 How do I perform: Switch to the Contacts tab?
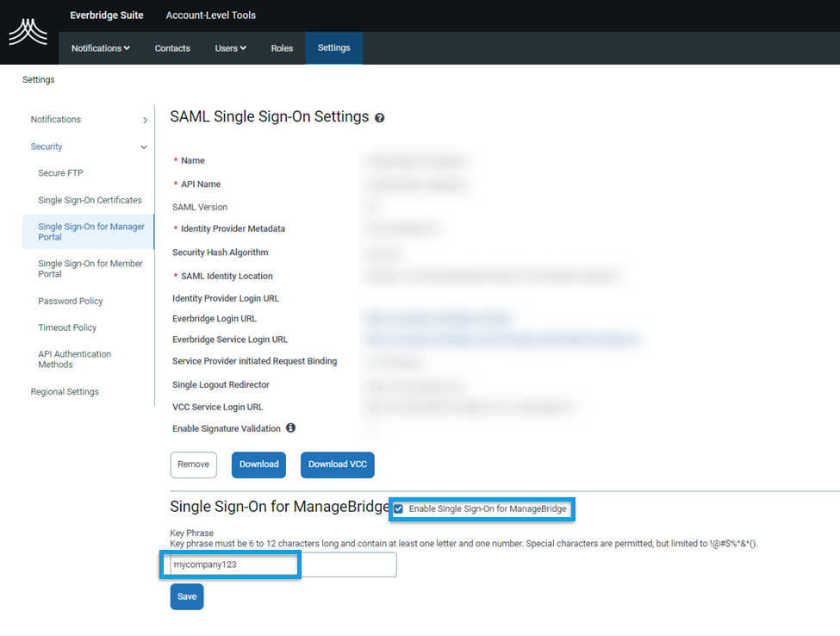[171, 48]
